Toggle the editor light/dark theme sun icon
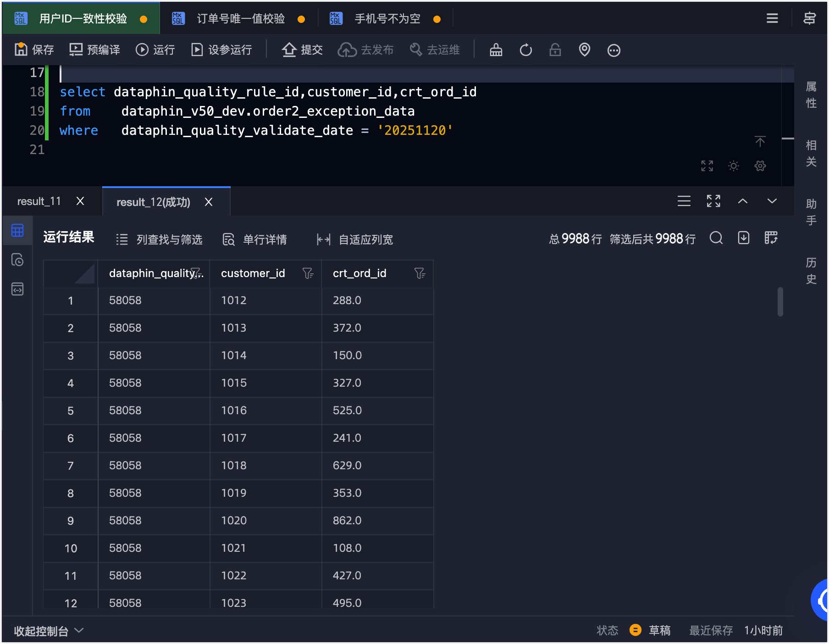 [x=734, y=166]
